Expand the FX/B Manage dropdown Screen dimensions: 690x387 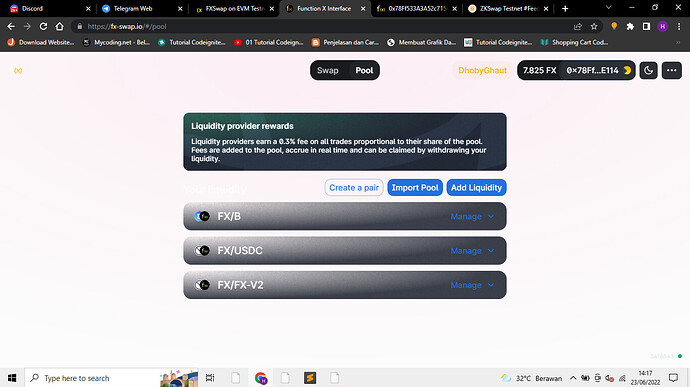tap(472, 216)
